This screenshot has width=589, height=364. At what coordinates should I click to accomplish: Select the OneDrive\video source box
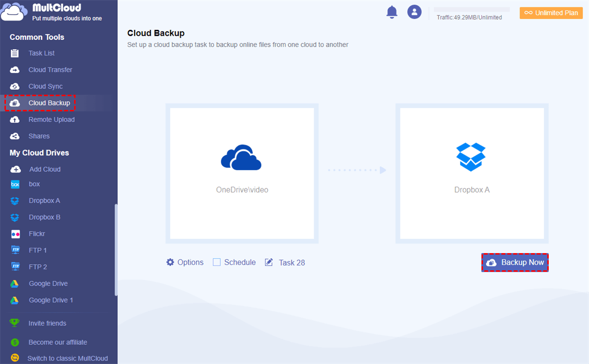coord(242,173)
